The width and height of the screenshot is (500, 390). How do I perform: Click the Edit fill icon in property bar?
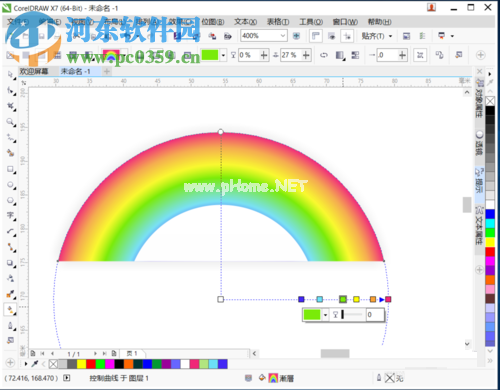click(x=459, y=55)
